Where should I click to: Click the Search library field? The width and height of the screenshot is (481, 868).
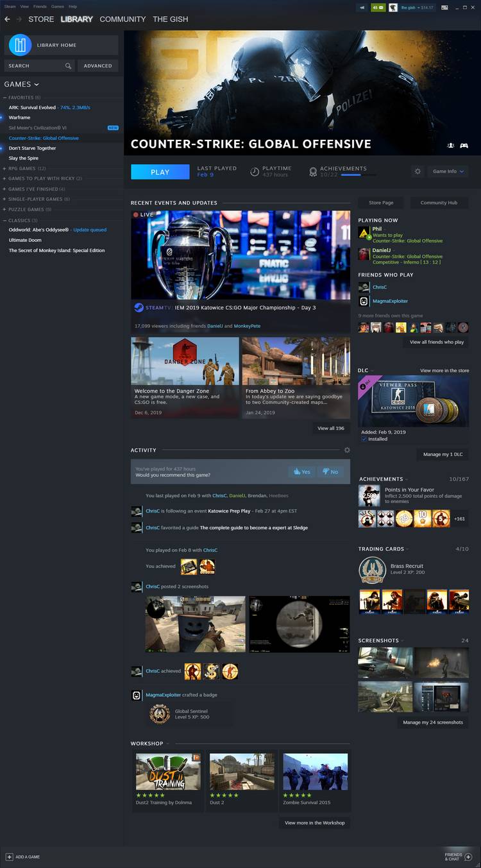[x=40, y=65]
